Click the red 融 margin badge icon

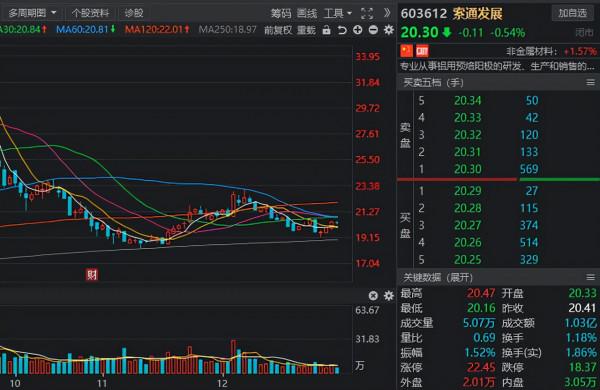(422, 51)
